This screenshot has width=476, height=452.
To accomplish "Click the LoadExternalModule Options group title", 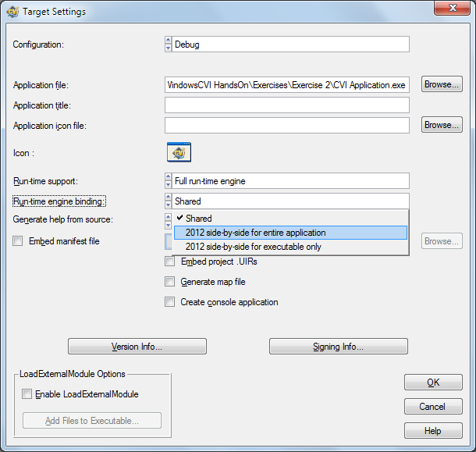I will [73, 374].
